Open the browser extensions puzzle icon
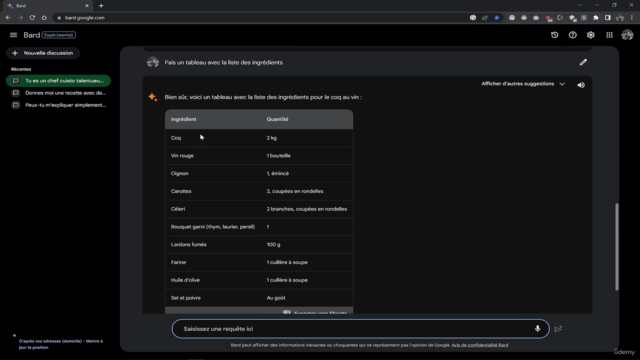640x360 pixels. pyautogui.click(x=596, y=18)
